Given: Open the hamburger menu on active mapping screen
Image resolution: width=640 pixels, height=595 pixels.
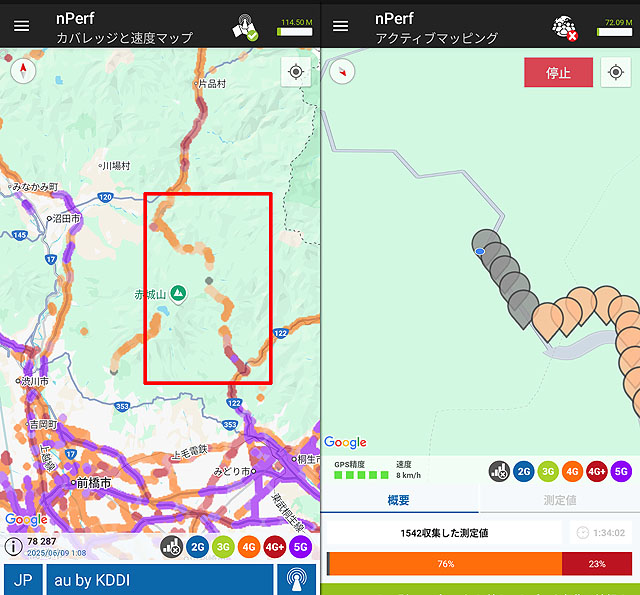Looking at the screenshot, I should 341,26.
